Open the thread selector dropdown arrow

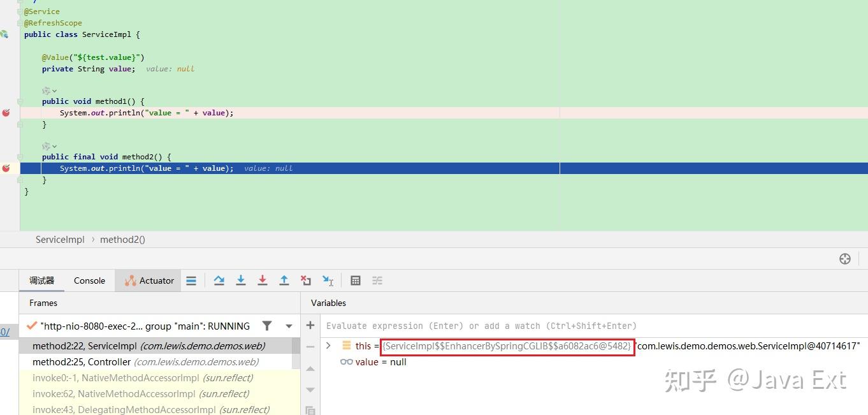[289, 326]
